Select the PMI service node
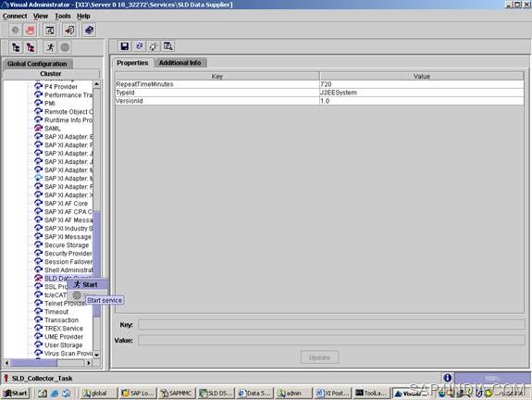Viewport: 532px width, 400px height. point(50,103)
